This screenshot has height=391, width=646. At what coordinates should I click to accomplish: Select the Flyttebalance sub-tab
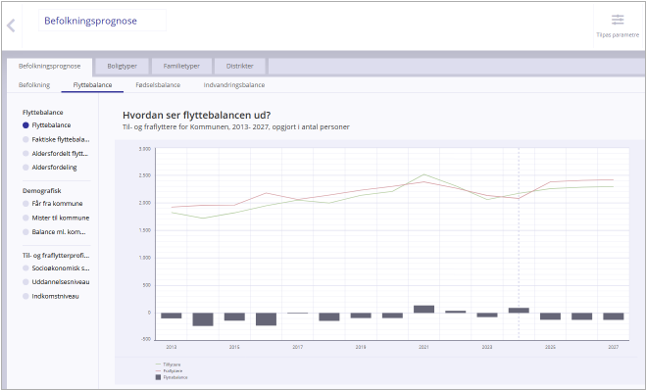pos(92,85)
